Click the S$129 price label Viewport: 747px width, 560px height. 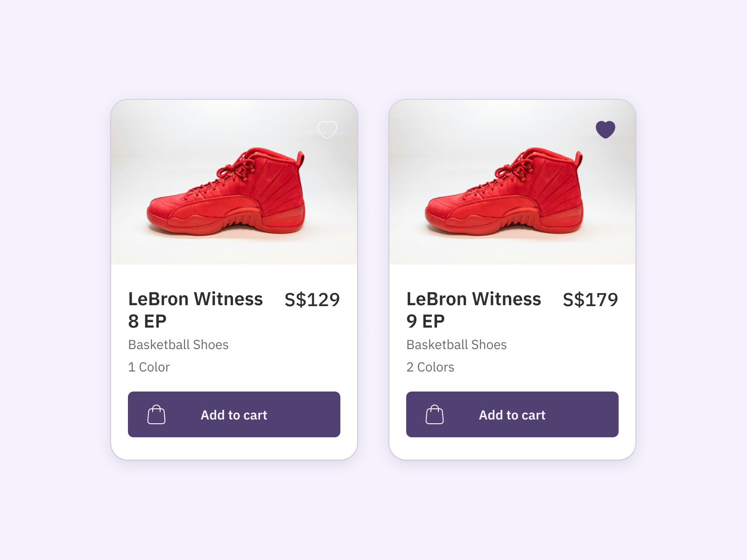312,300
